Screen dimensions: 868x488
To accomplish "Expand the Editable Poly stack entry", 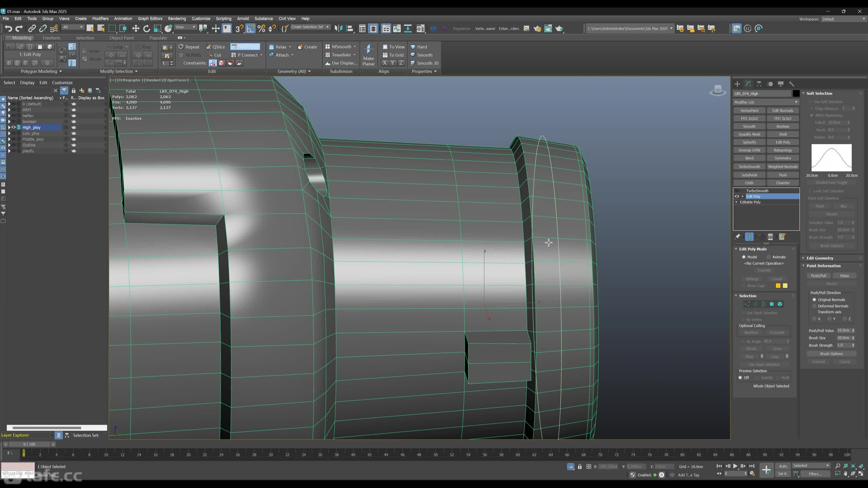I will pos(736,202).
